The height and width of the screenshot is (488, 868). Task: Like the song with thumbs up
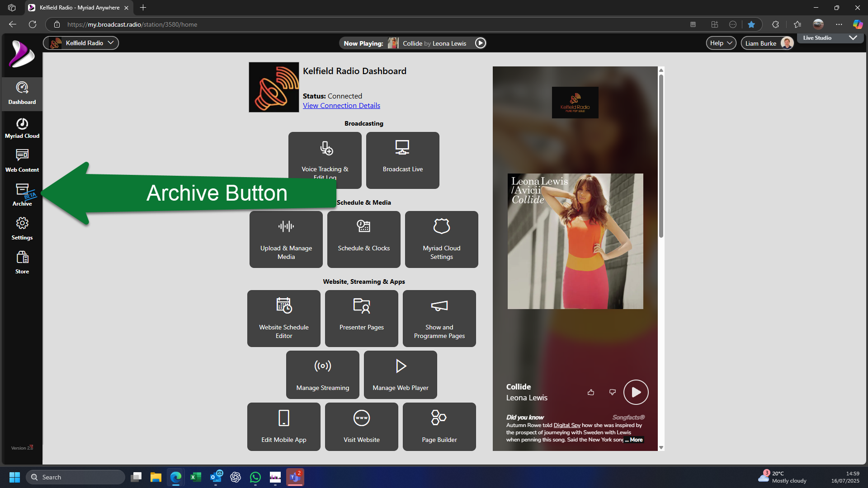click(x=591, y=392)
